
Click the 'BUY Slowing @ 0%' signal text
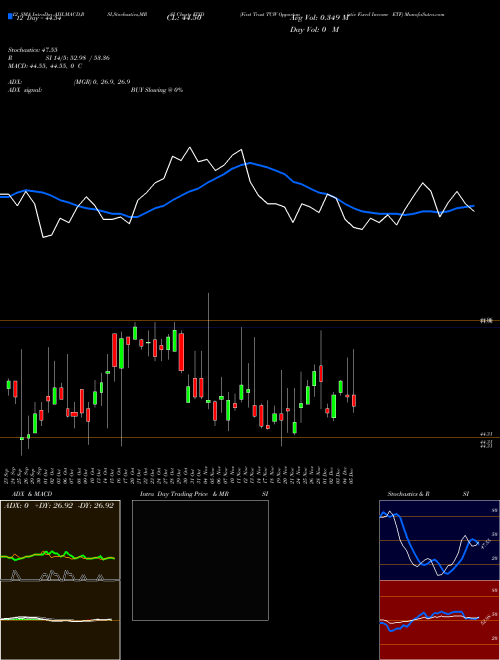click(x=157, y=90)
